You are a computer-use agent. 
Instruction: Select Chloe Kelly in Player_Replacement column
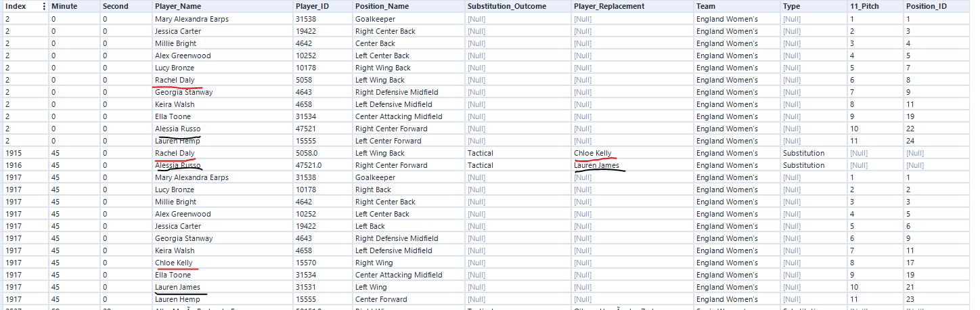592,153
